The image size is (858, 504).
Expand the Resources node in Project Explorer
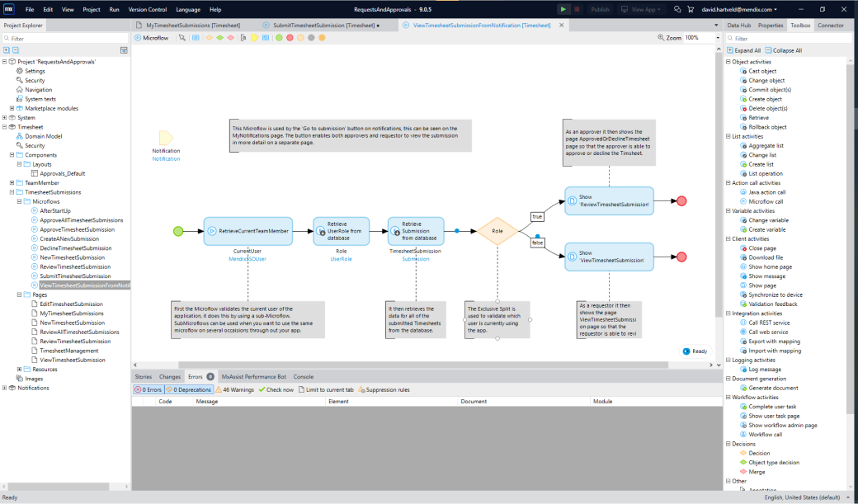click(x=19, y=370)
